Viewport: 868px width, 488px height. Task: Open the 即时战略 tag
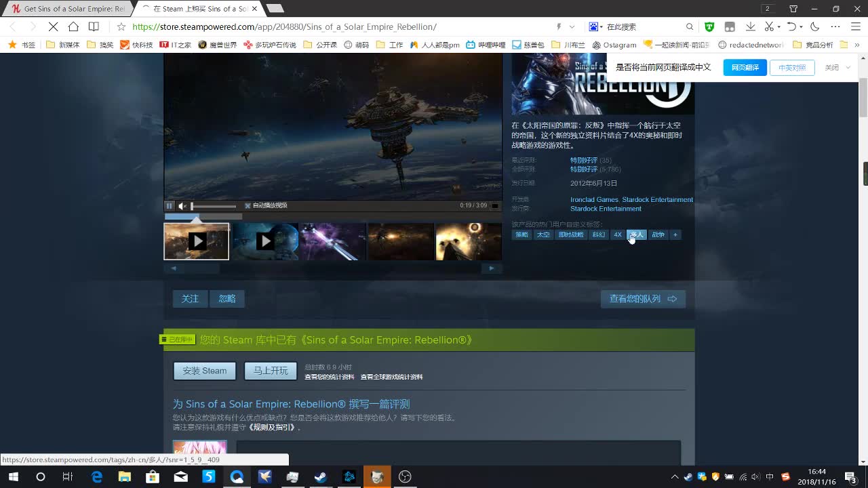[570, 235]
